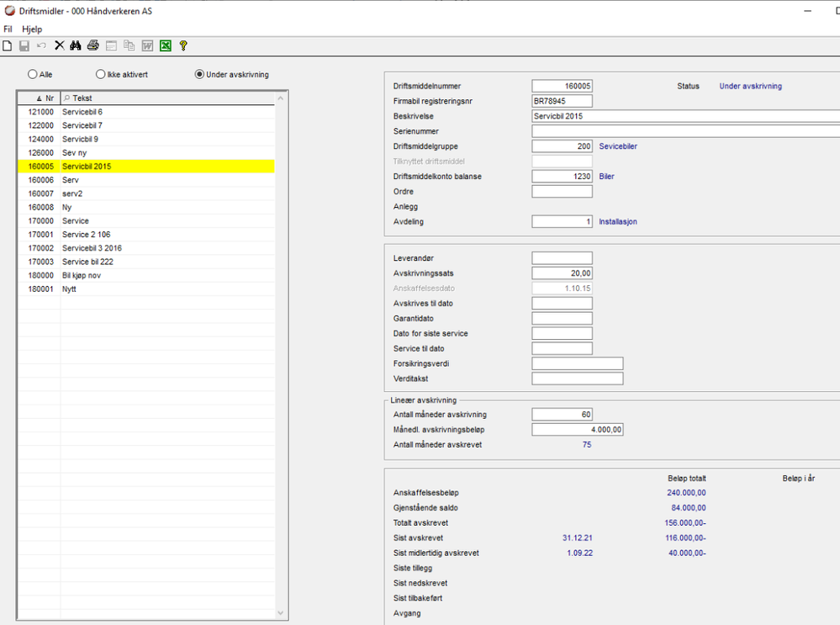Select the Alle radio button

point(34,74)
